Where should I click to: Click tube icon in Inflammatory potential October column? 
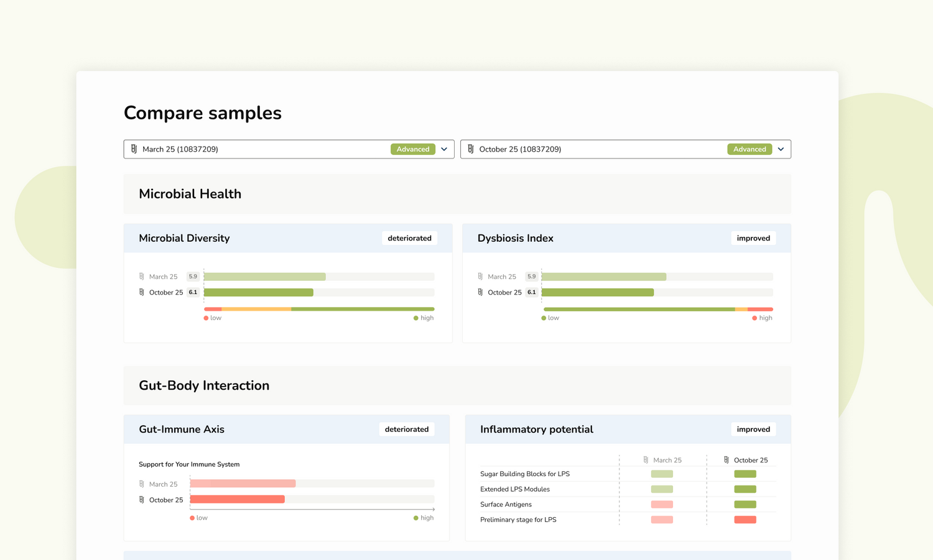pos(726,460)
